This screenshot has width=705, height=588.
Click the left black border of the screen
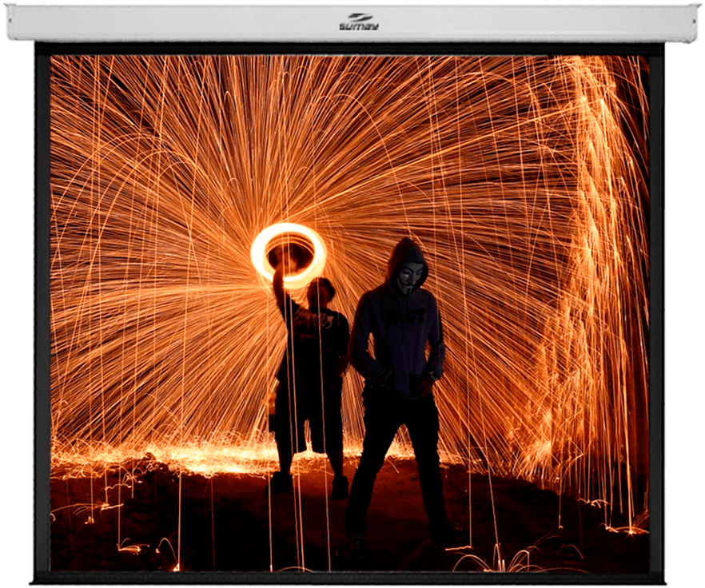click(42, 320)
